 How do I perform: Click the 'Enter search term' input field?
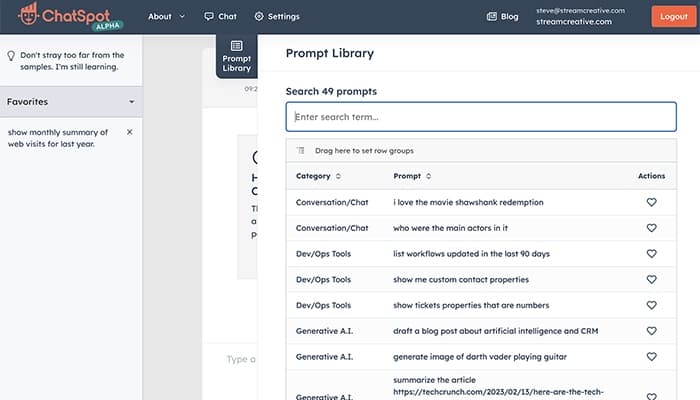[481, 117]
